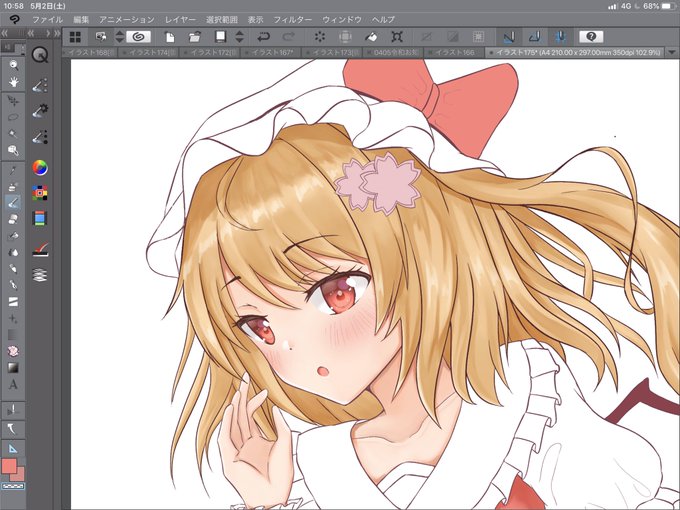
Task: Switch to the イラスト174 canvas tab
Action: tap(151, 52)
